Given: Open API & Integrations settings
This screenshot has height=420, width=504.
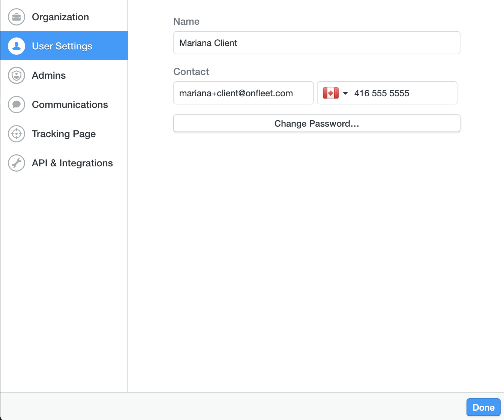Looking at the screenshot, I should click(64, 163).
